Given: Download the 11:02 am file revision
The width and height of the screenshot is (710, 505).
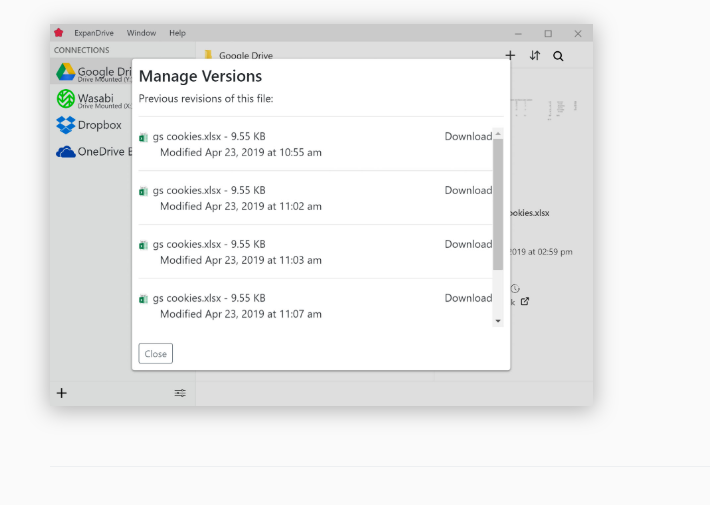Looking at the screenshot, I should point(468,190).
